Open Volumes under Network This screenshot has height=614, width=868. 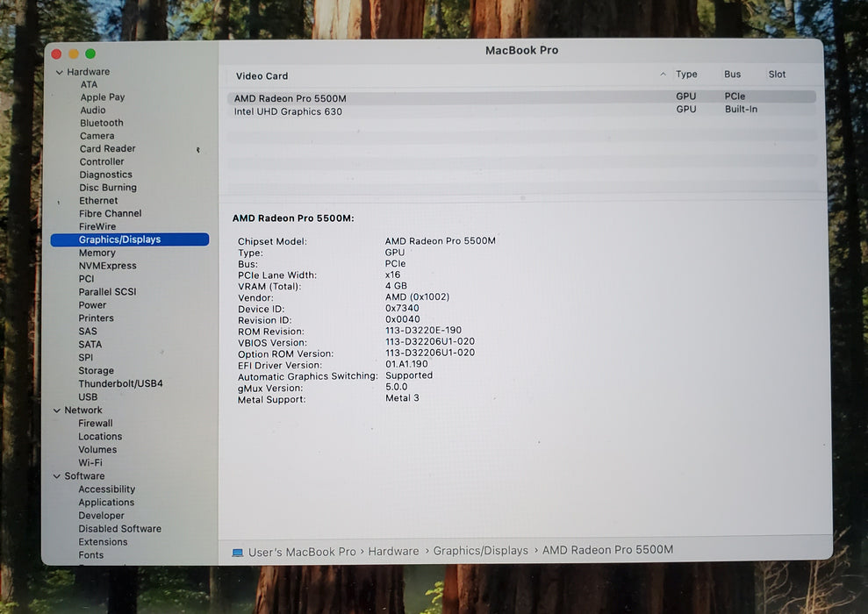97,450
